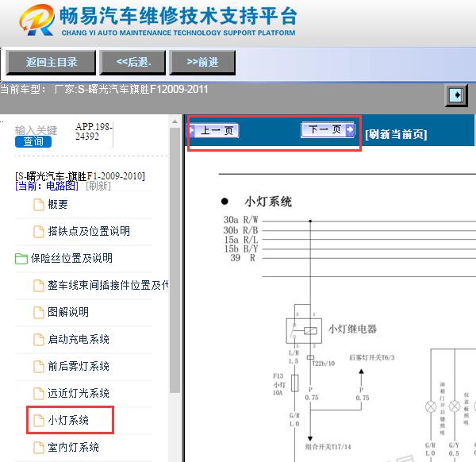Open previous page via 上一页

point(214,131)
